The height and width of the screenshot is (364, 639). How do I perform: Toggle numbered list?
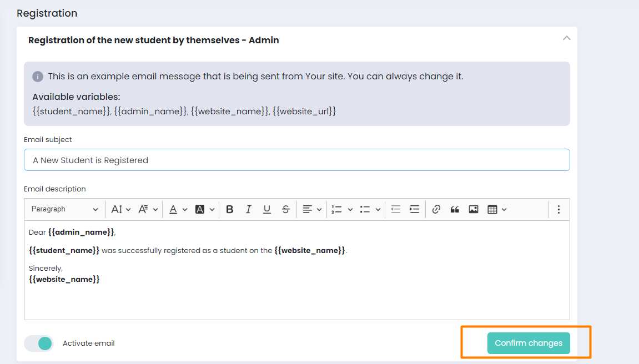[336, 209]
